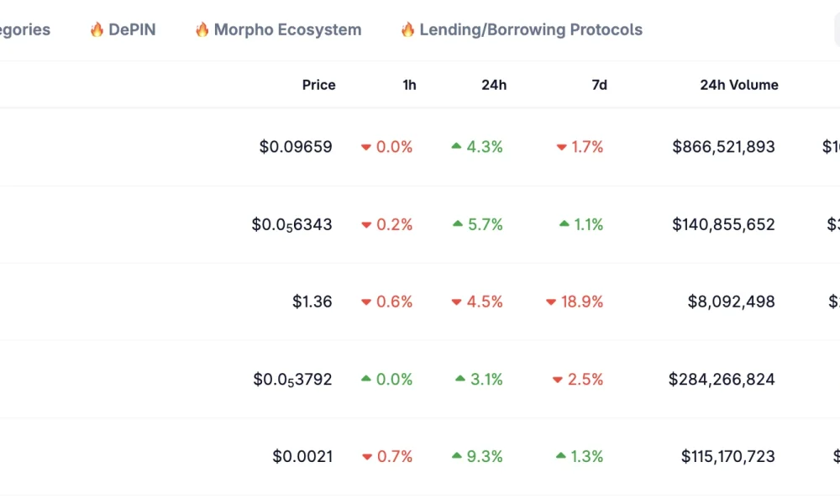Image resolution: width=840 pixels, height=504 pixels.
Task: Click the green up arrow beside 4.3%
Action: click(457, 146)
